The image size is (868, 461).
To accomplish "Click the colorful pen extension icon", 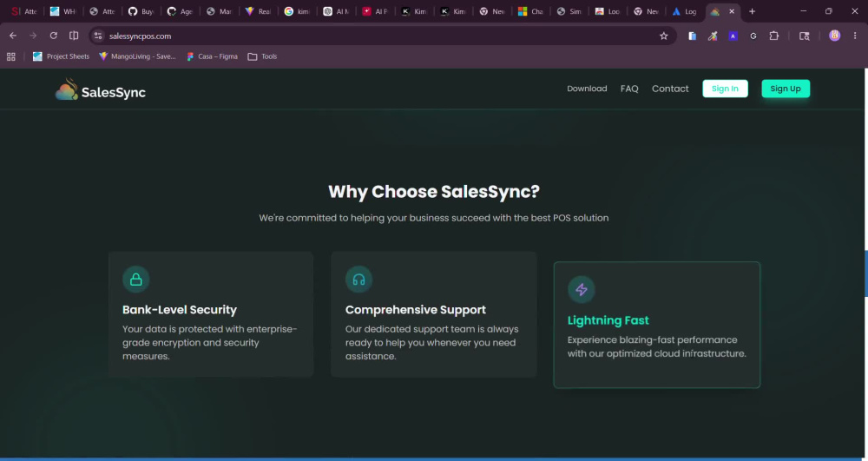I will (713, 36).
